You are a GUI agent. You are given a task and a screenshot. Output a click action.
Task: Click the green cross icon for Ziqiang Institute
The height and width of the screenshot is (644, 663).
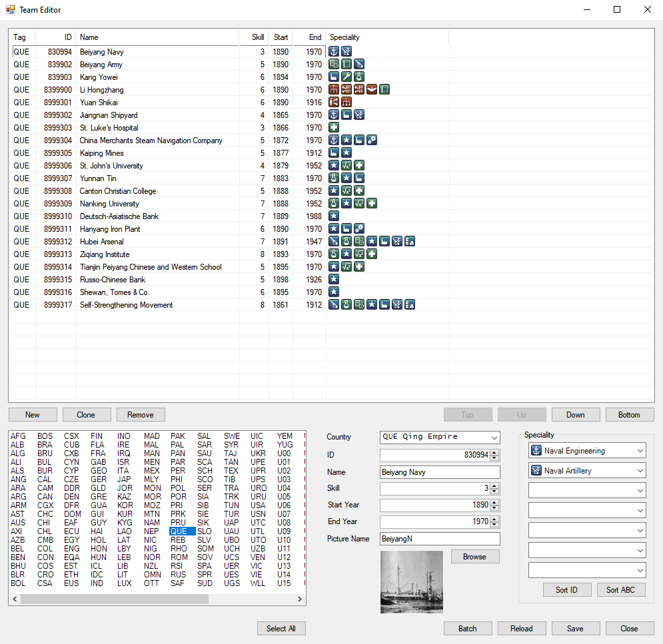[x=372, y=254]
